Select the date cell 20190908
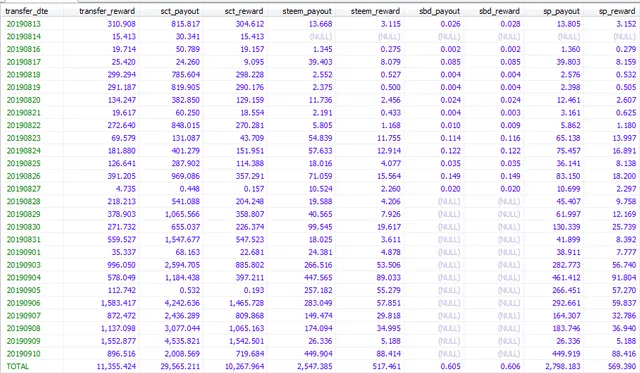 (x=24, y=328)
